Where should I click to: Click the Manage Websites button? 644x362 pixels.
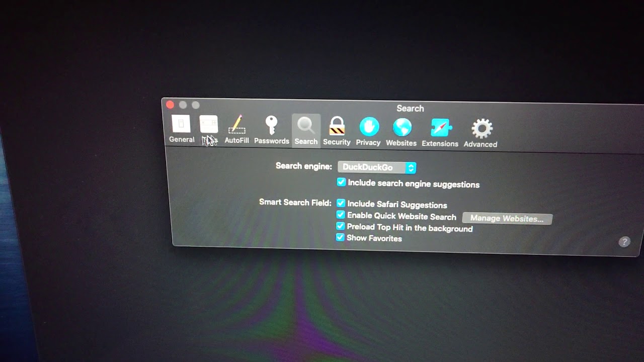click(507, 219)
